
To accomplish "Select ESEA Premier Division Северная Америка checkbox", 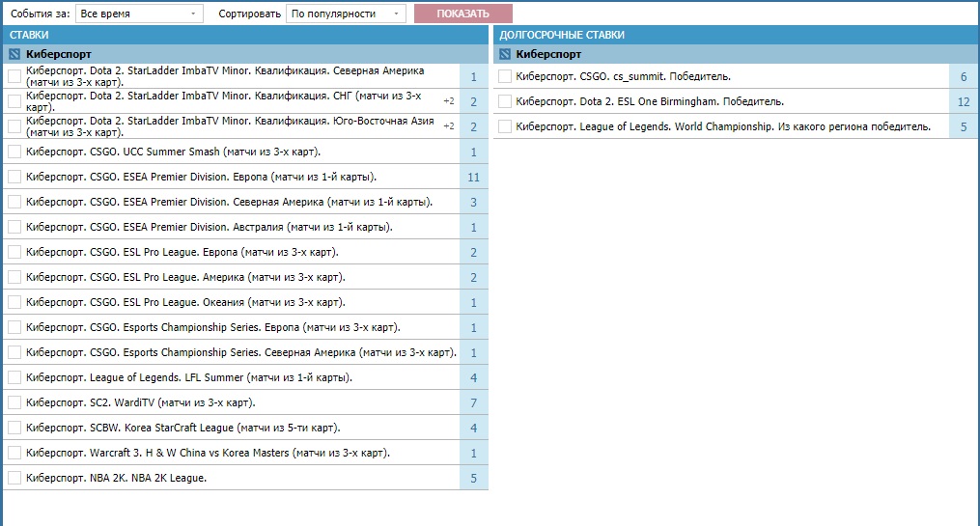I will coord(14,202).
